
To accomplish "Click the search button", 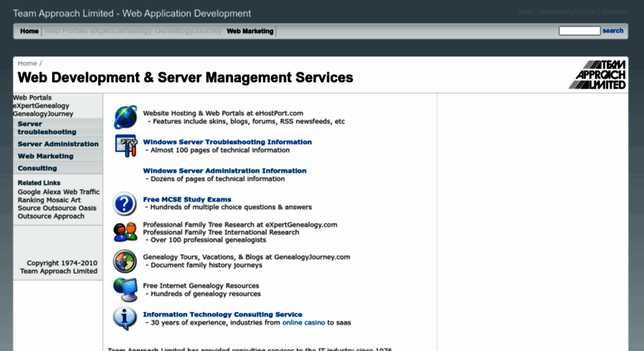I will [x=613, y=31].
